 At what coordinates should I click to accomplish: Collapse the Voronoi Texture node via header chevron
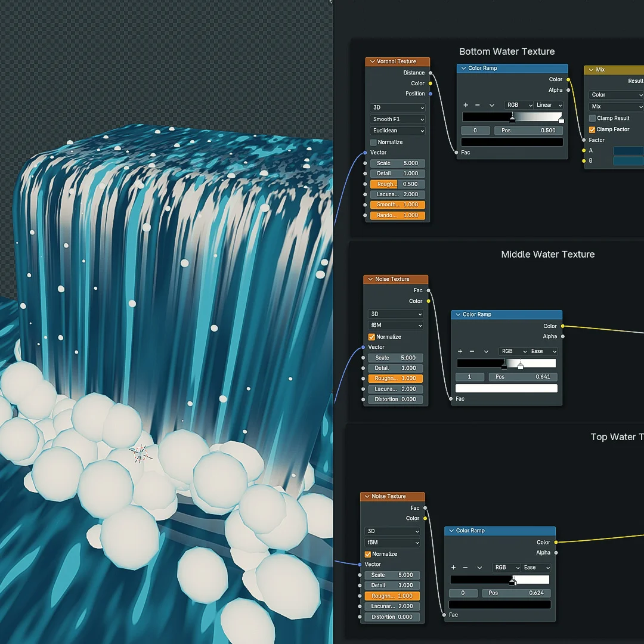point(372,61)
